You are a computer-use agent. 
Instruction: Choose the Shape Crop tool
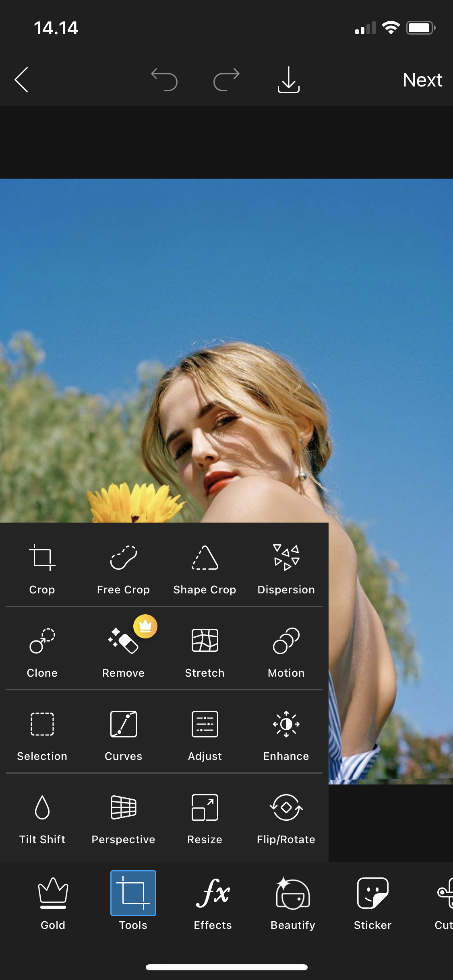tap(205, 569)
